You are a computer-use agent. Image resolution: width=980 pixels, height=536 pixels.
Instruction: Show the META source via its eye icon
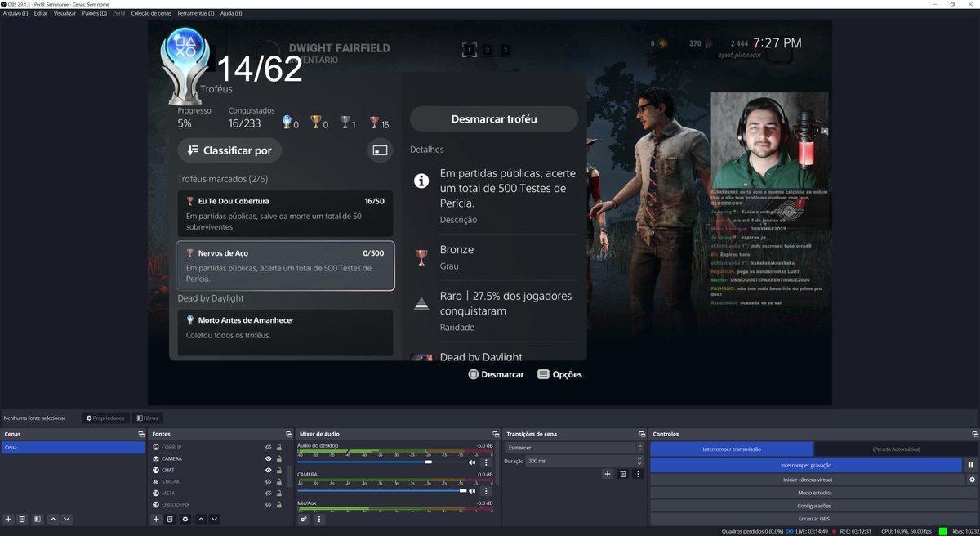point(268,493)
